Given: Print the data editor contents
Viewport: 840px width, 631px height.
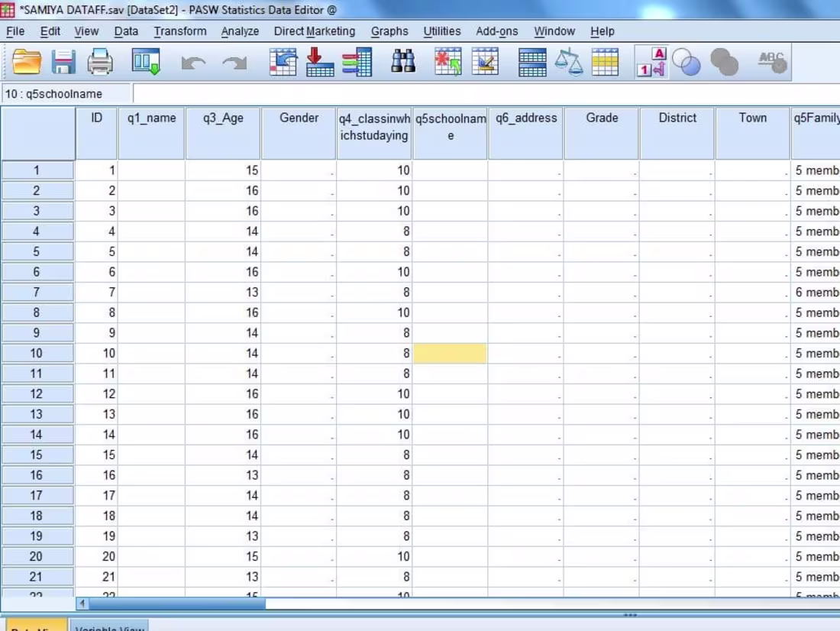Looking at the screenshot, I should click(106, 61).
